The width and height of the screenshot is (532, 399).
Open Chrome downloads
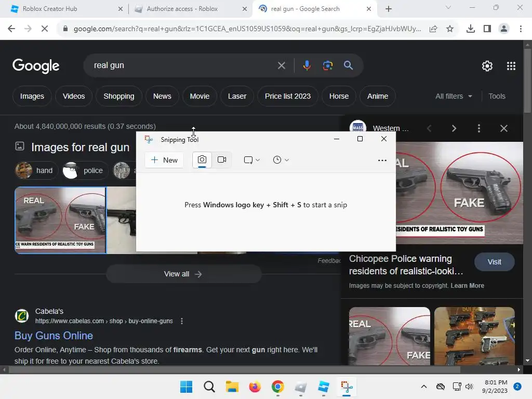point(471,29)
